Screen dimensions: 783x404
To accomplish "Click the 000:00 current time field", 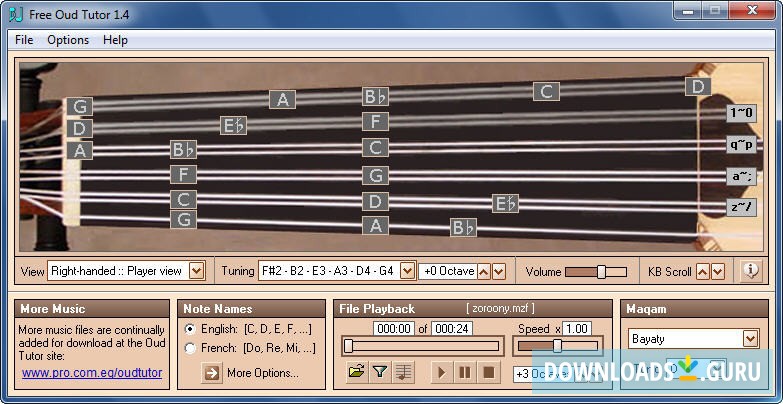I will point(394,329).
